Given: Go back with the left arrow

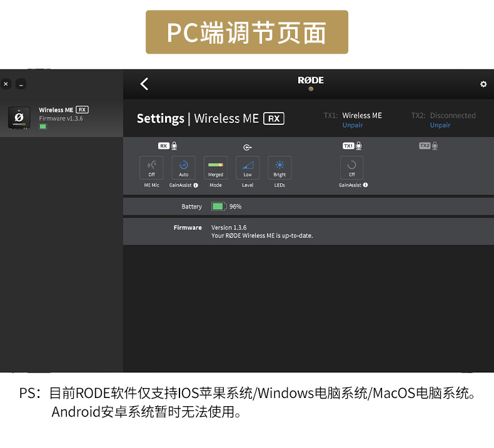Looking at the screenshot, I should click(144, 84).
